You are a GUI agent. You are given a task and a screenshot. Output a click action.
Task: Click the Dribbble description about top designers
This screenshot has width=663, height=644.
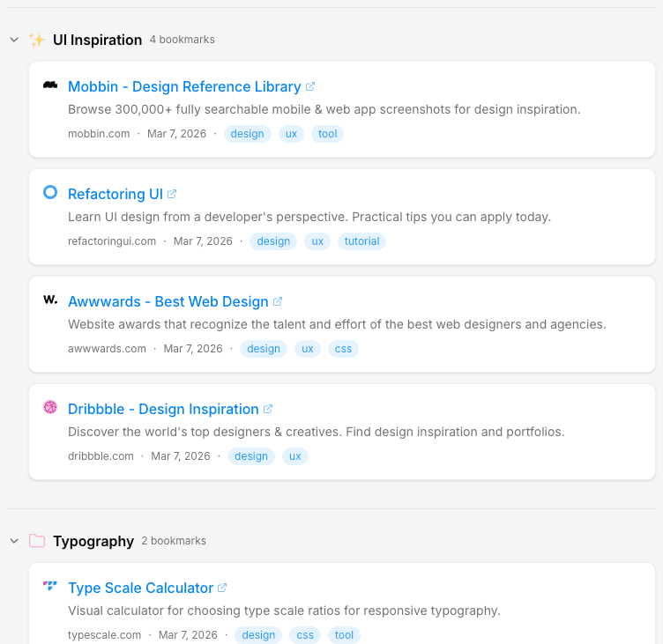pos(317,432)
